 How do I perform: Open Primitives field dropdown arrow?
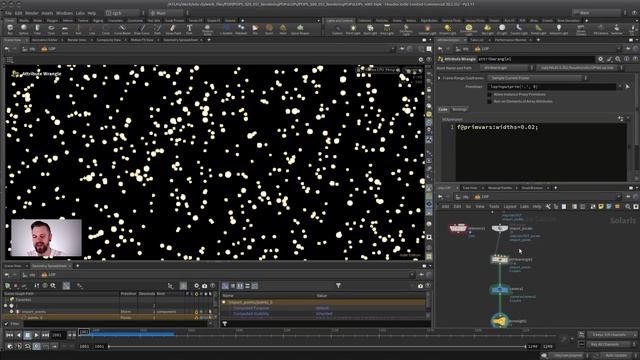620,87
